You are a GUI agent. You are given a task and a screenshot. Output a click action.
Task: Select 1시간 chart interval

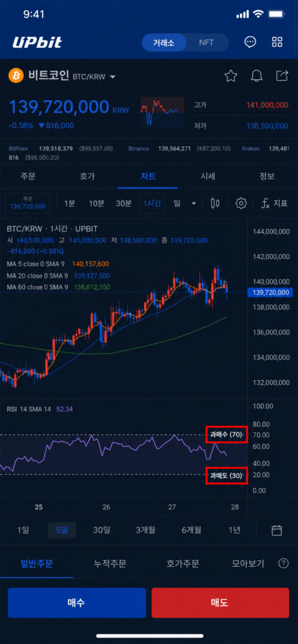click(x=152, y=203)
